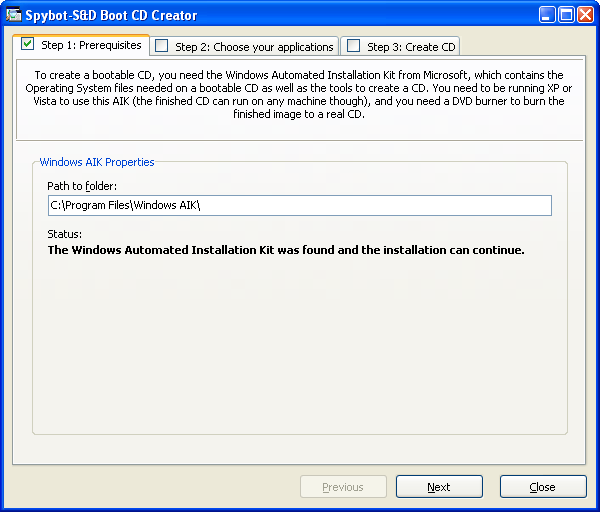The width and height of the screenshot is (600, 512).
Task: Click the Close button at the bottom
Action: pos(543,486)
